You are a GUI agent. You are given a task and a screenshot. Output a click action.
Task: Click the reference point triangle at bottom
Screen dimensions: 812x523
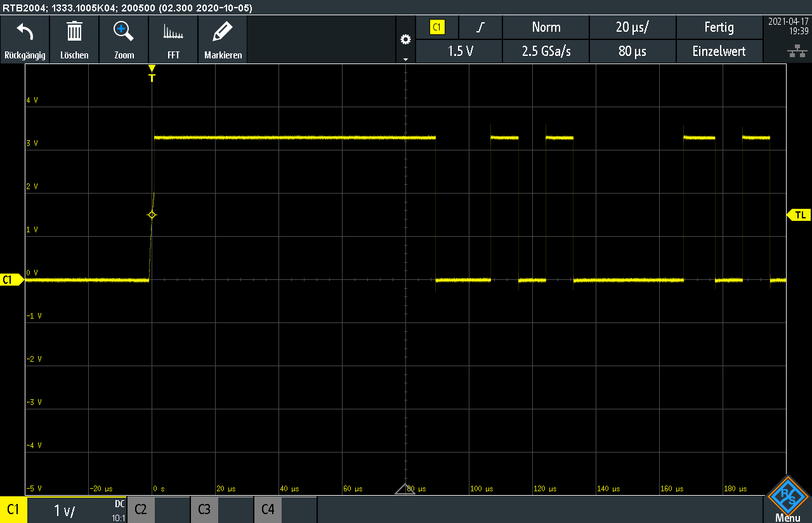click(405, 489)
